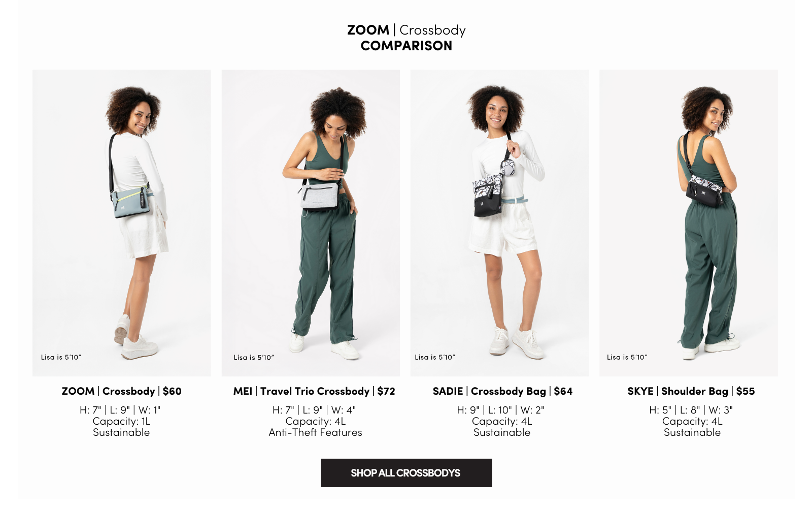Screen dimensions: 812x508
Task: Select the ZOOM | Crossbody | $60 title
Action: pyautogui.click(x=121, y=391)
